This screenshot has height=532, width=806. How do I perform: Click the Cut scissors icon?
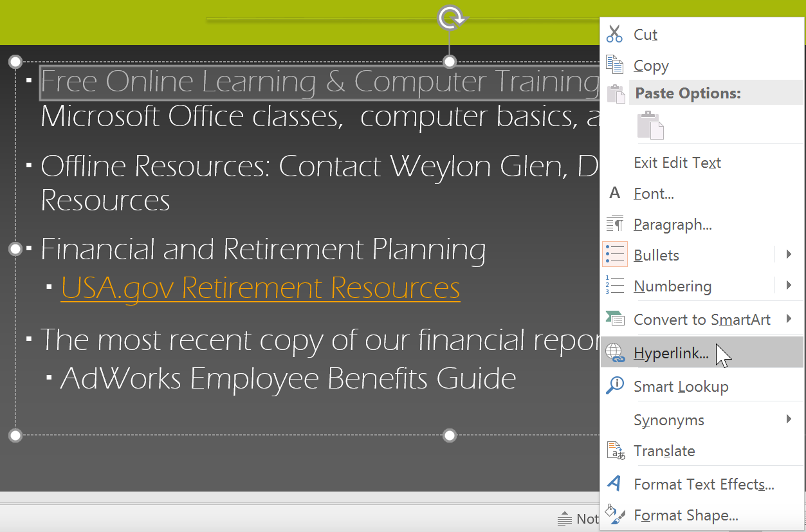point(615,34)
